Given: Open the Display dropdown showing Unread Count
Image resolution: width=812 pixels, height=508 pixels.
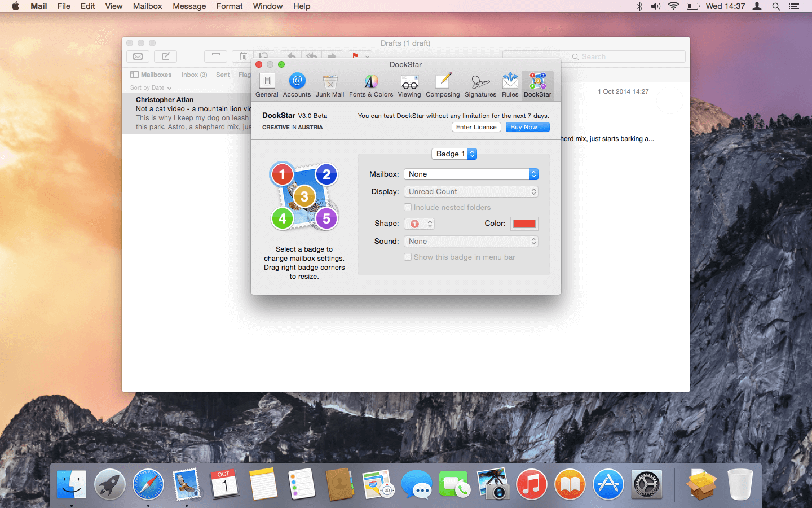Looking at the screenshot, I should point(471,191).
